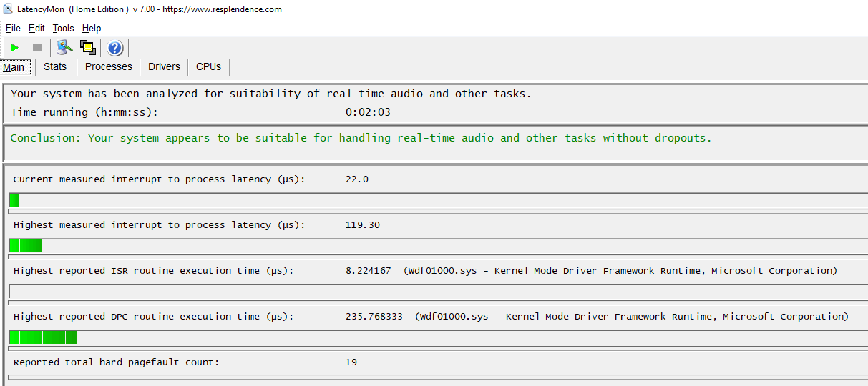Open the Tools menu
Image resolution: width=868 pixels, height=386 pixels.
63,28
